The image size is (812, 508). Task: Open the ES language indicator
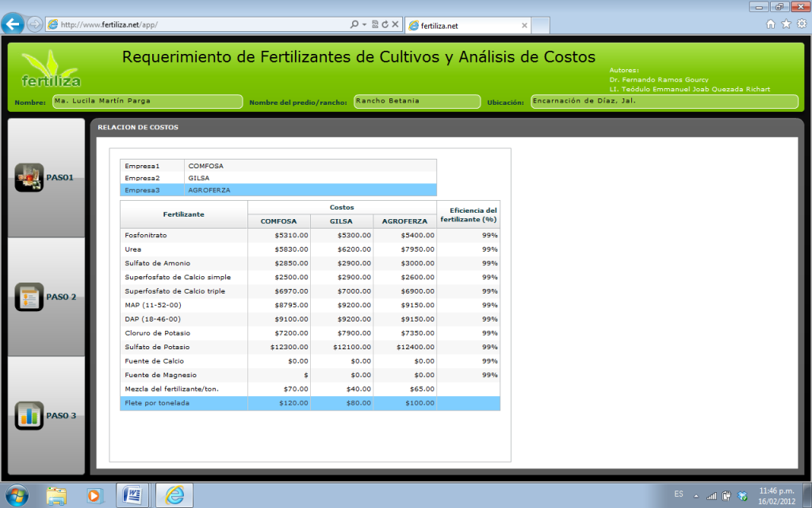pyautogui.click(x=679, y=494)
